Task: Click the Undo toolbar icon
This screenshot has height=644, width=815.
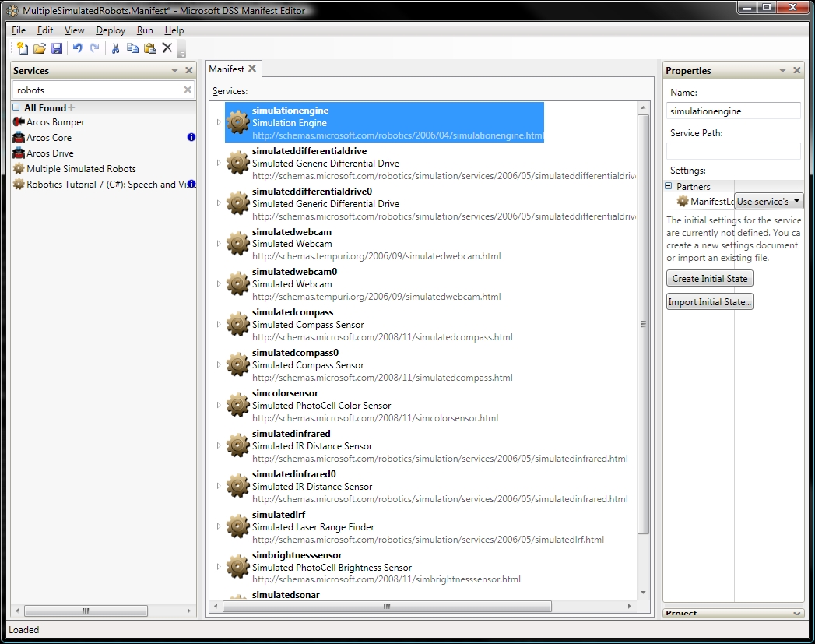Action: click(77, 48)
